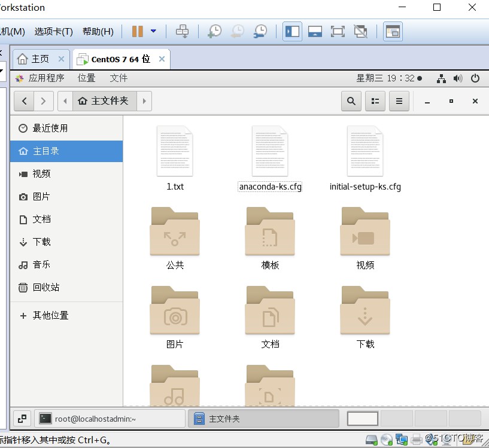Open the 位置 menu

click(86, 78)
